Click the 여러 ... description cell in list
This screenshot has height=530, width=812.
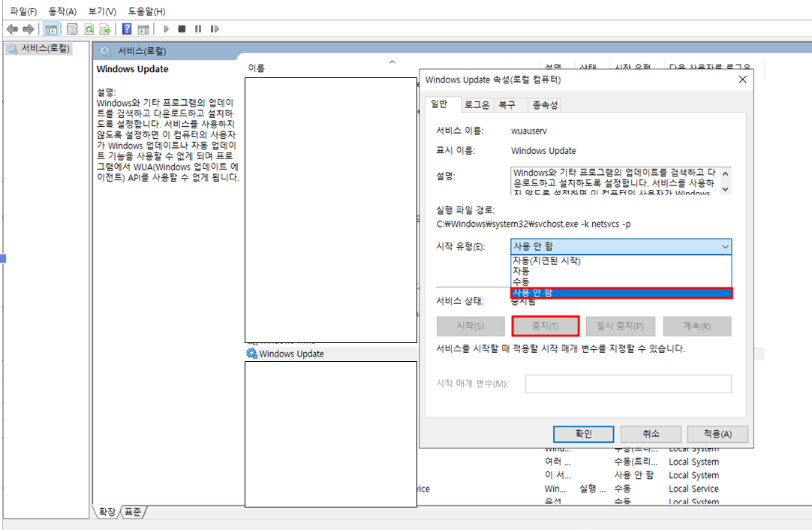click(557, 462)
